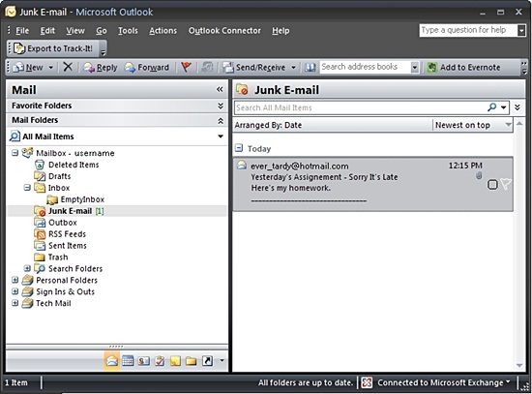Collapse the Mailbox - username tree node
Screen dimensions: 532x394
pos(15,153)
